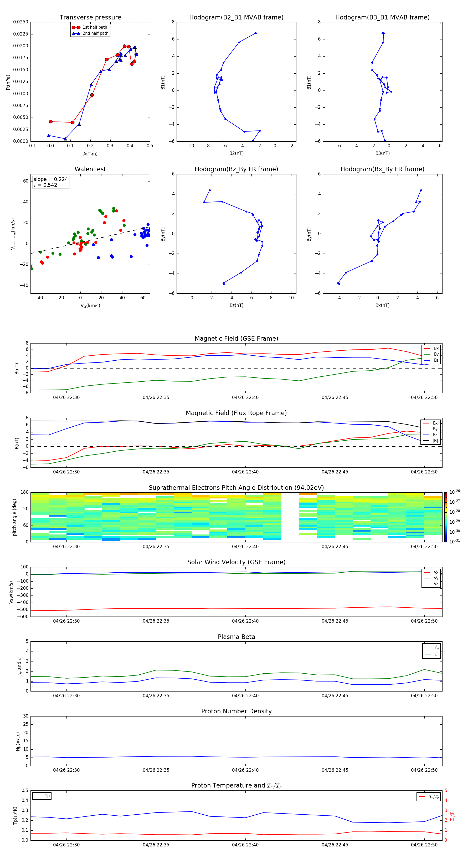
Task: Click 'Magnetic Field (Flux Rope Frame)' title
Action: 236,413
